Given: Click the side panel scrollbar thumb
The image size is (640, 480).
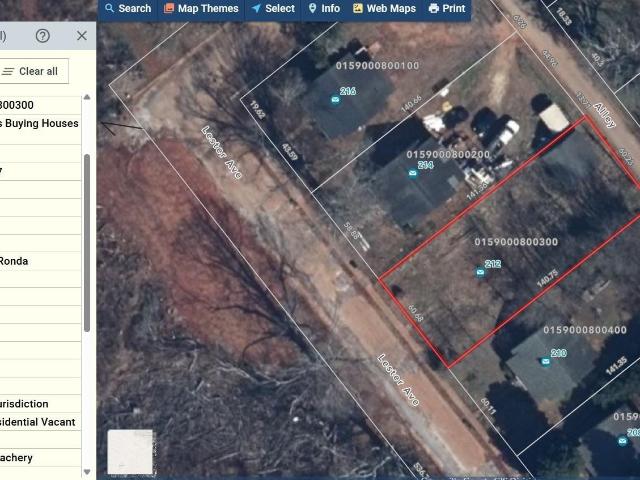Looking at the screenshot, I should tap(87, 243).
